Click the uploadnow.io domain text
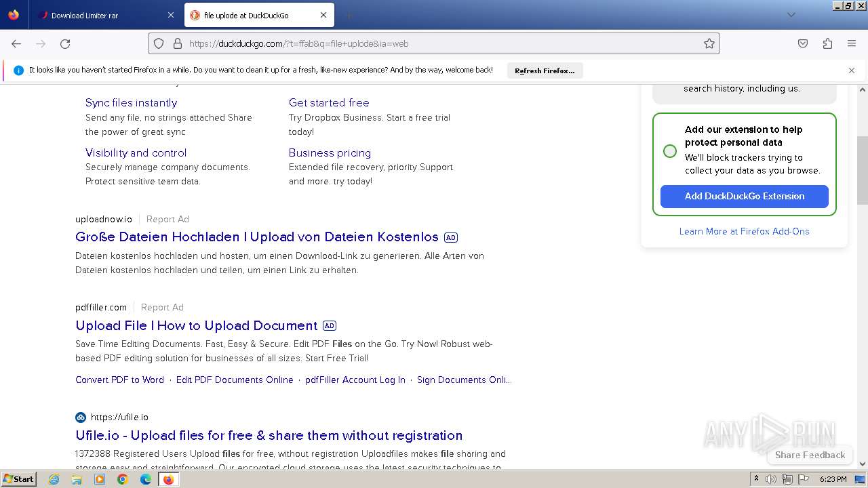The height and width of the screenshot is (488, 868). [104, 219]
